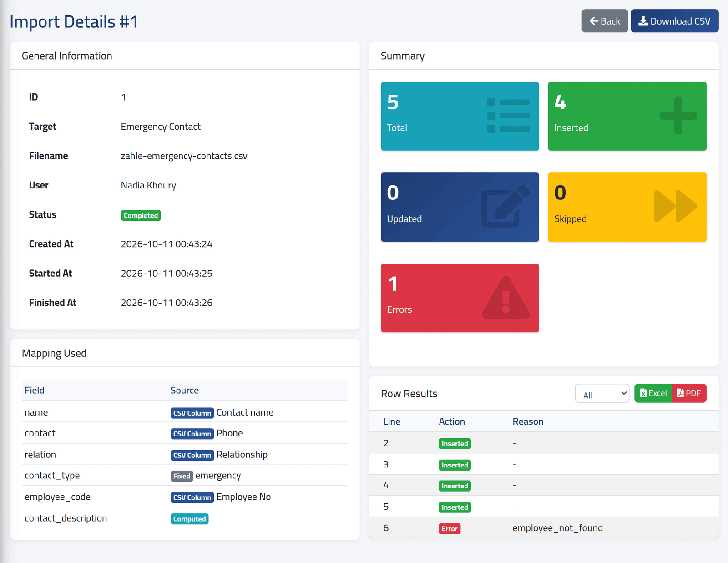Click the Action column header

[x=451, y=421]
